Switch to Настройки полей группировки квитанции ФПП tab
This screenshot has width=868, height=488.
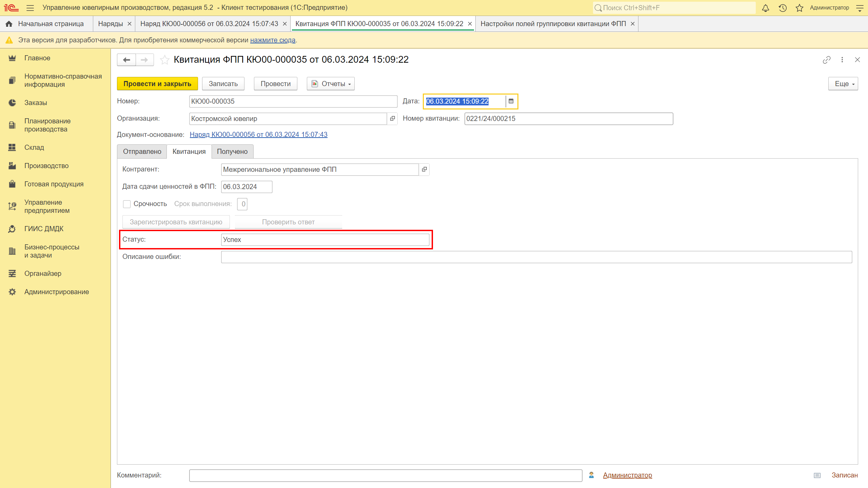[553, 24]
